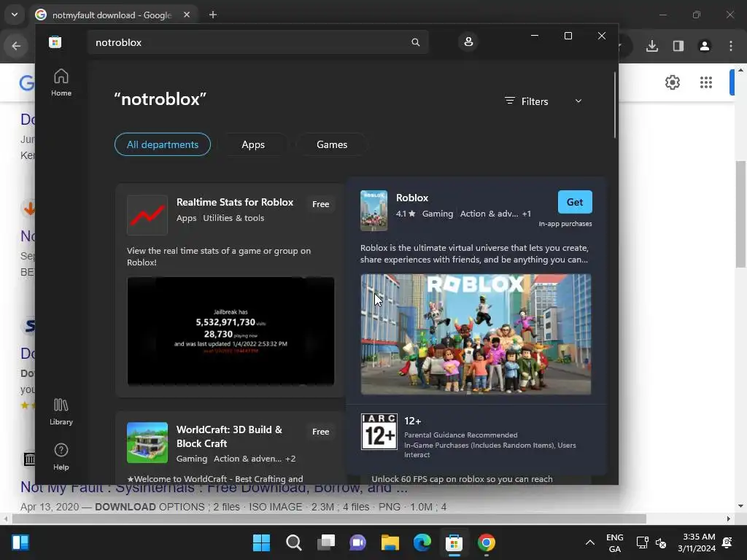
Task: Expand the Filters dropdown
Action: (543, 101)
